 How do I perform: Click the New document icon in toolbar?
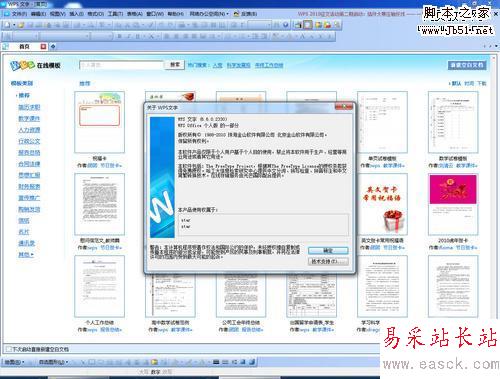coord(7,25)
